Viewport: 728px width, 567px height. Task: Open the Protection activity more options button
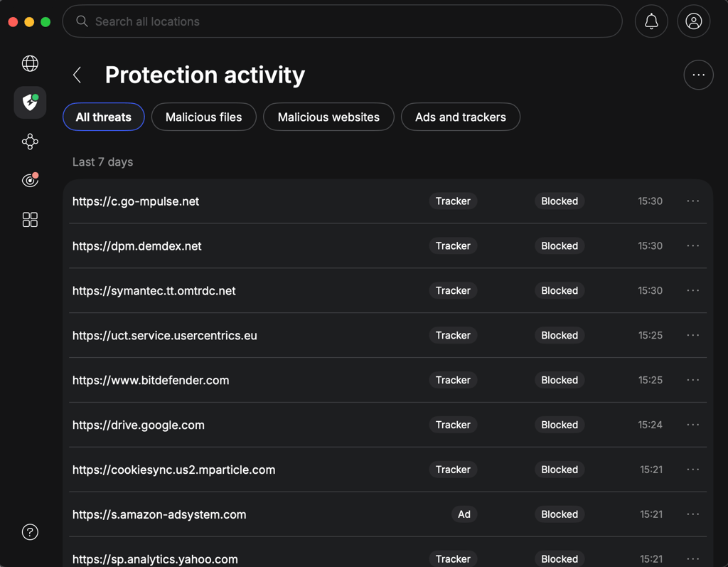[698, 75]
